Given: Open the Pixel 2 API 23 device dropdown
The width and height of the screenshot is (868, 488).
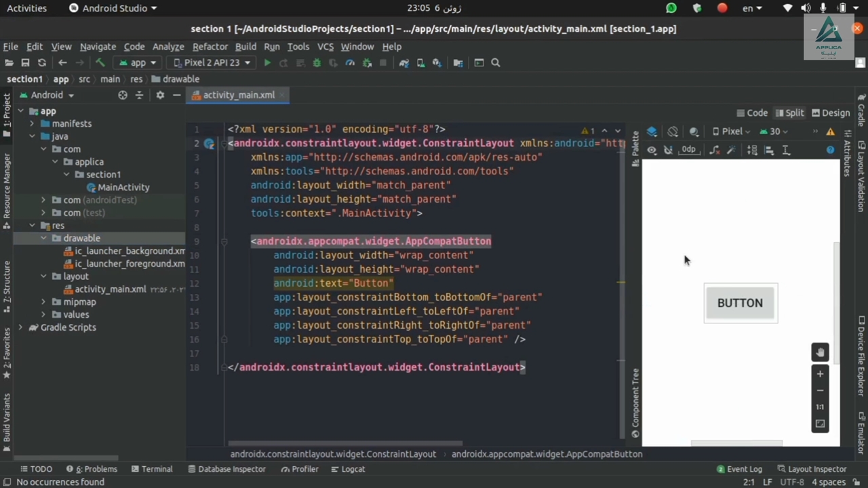Looking at the screenshot, I should point(212,62).
